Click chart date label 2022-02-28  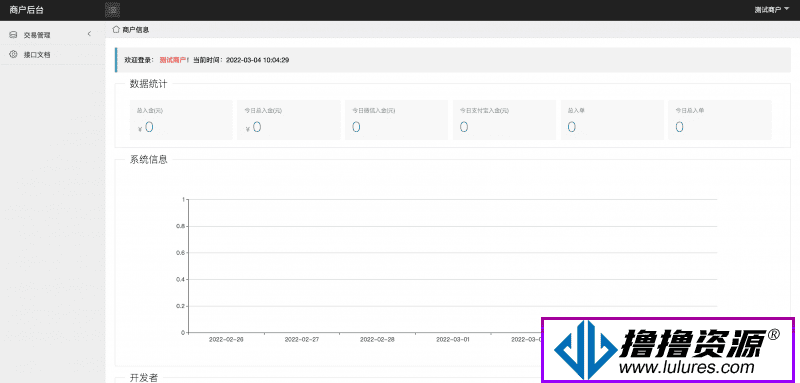[377, 339]
